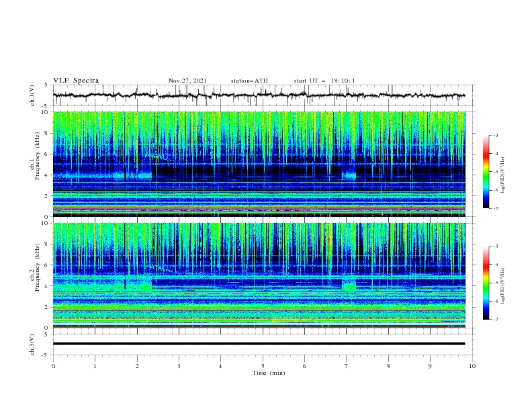Click the log(PSD) label beside lower color bar
Viewport: 532px width, 411px height.
coord(502,286)
